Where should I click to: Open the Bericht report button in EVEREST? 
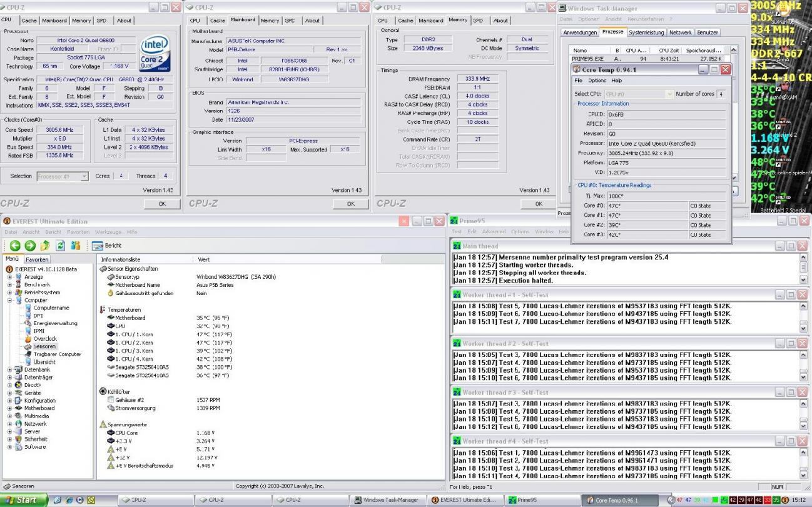click(106, 246)
